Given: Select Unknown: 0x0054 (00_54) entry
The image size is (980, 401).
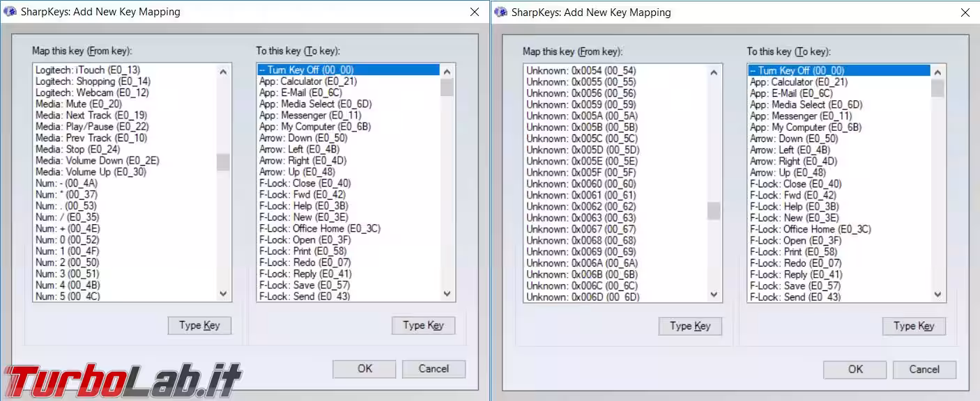Looking at the screenshot, I should pos(581,70).
